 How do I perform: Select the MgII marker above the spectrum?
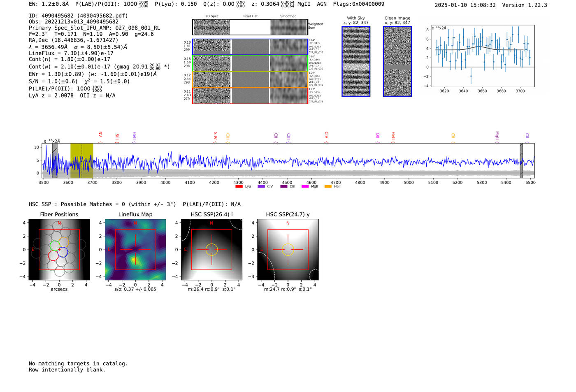497,135
